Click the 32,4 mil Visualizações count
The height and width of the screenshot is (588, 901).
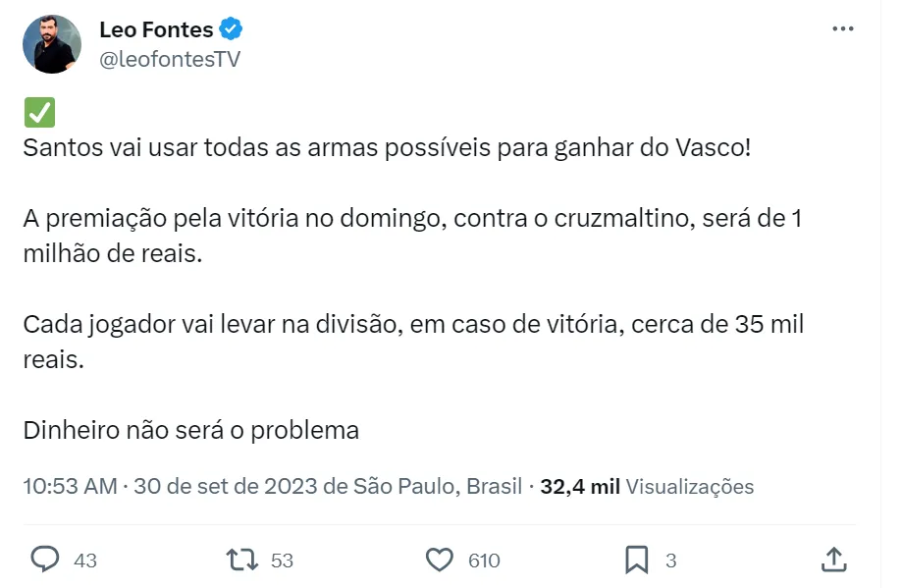[647, 486]
